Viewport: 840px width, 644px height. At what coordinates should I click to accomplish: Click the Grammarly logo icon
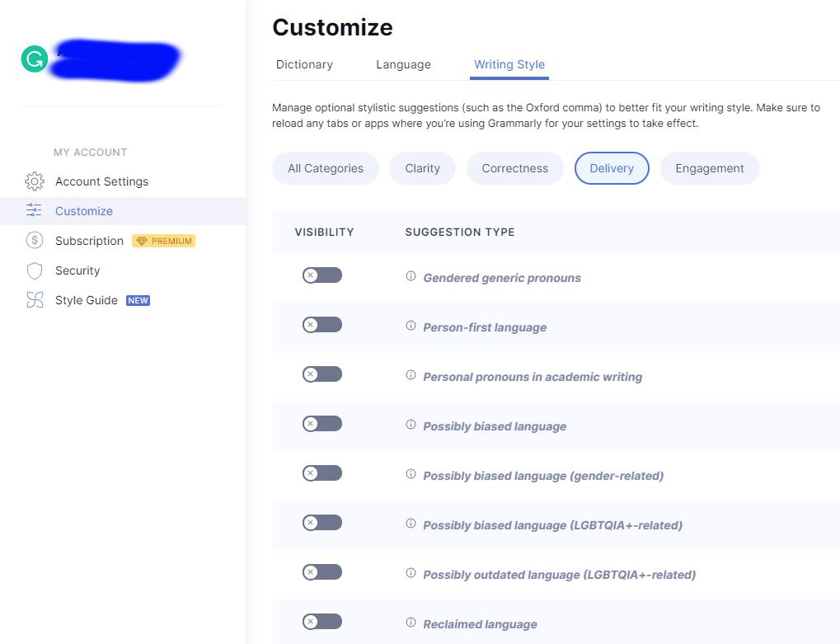35,59
